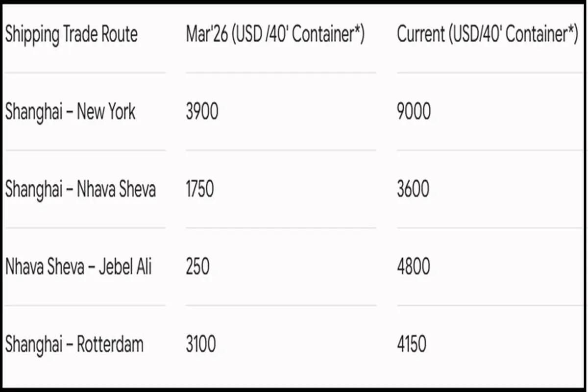
Task: Select the Shanghai – Nhava Sheva route cell
Action: (80, 189)
